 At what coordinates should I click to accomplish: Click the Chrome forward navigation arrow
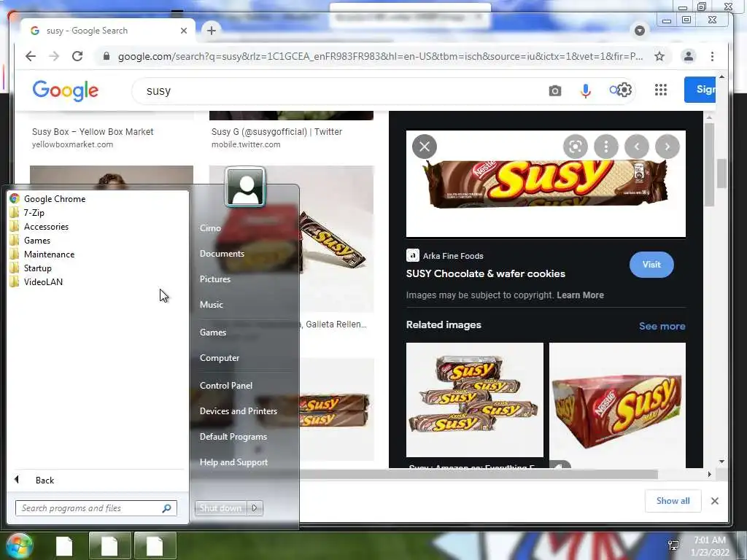coord(54,56)
